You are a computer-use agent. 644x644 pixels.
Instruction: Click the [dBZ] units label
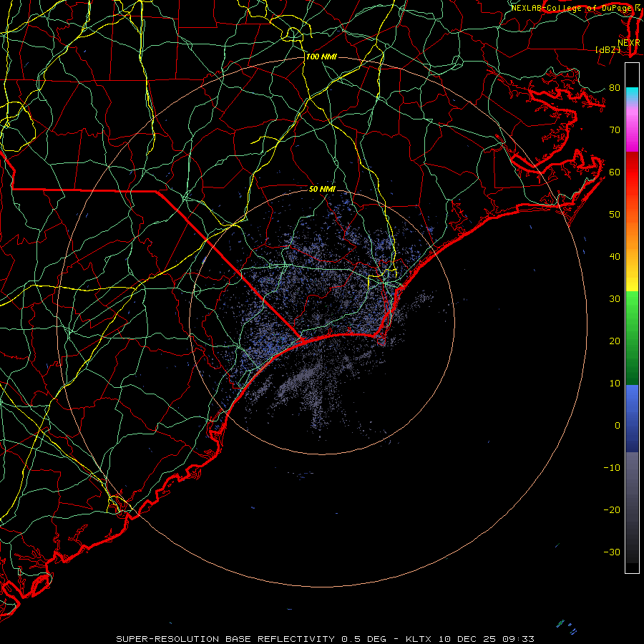[x=608, y=49]
